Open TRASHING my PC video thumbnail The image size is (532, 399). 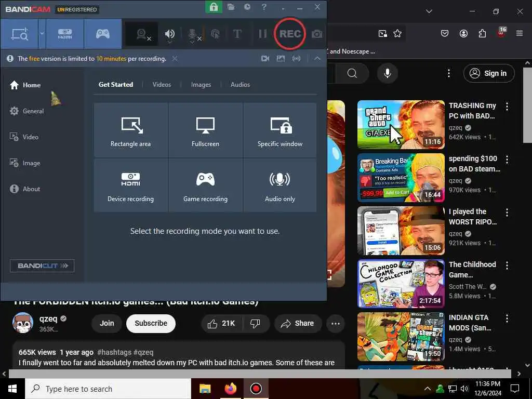[x=401, y=125]
